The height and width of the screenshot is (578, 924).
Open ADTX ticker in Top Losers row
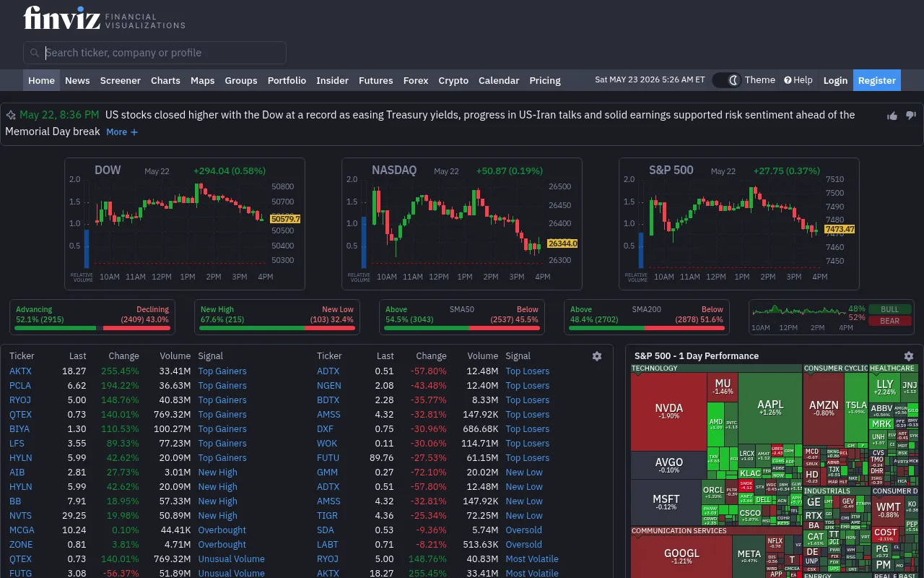(328, 371)
